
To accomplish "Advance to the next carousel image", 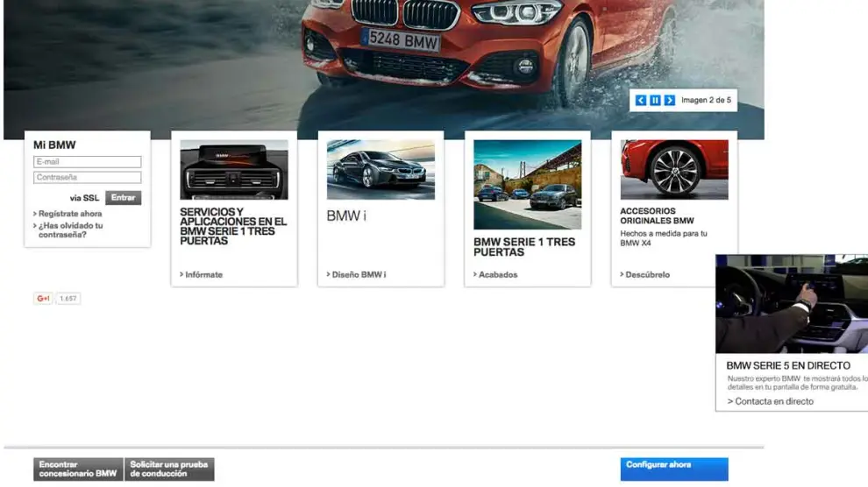I will point(670,101).
